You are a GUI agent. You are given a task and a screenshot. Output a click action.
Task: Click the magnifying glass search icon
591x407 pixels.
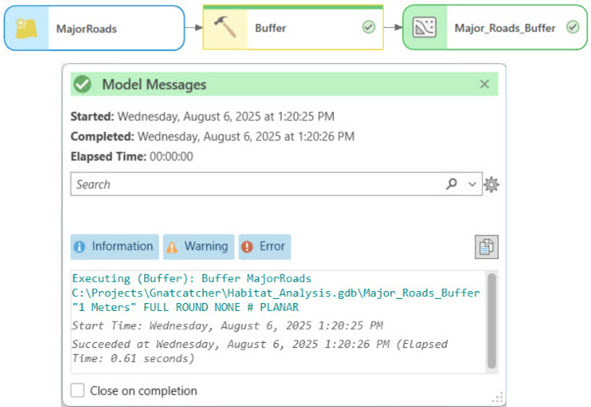(x=452, y=184)
